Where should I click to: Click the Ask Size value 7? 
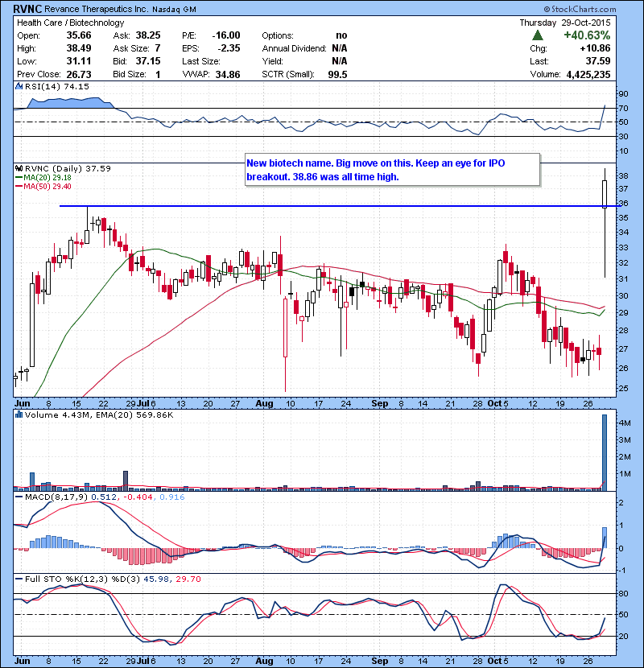(158, 48)
